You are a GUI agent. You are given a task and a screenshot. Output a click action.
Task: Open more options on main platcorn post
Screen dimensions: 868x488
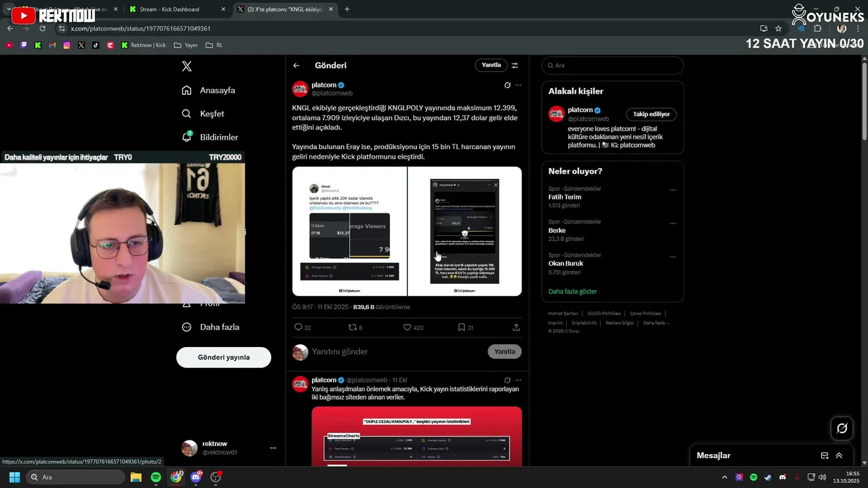(x=518, y=85)
